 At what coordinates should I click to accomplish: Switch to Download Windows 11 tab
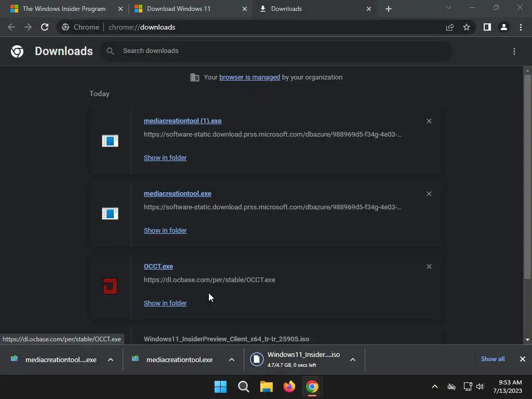tap(179, 9)
